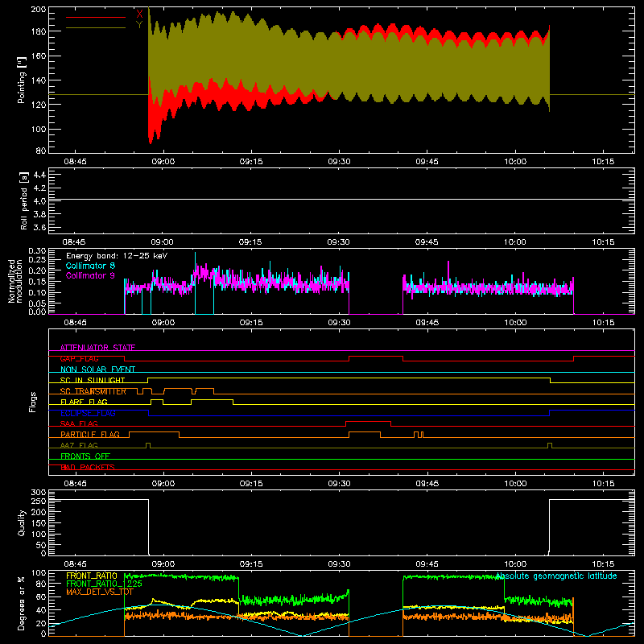The image size is (644, 644).
Task: Click 'Absolute geomagnetic latitude' legend text
Action: (556, 576)
